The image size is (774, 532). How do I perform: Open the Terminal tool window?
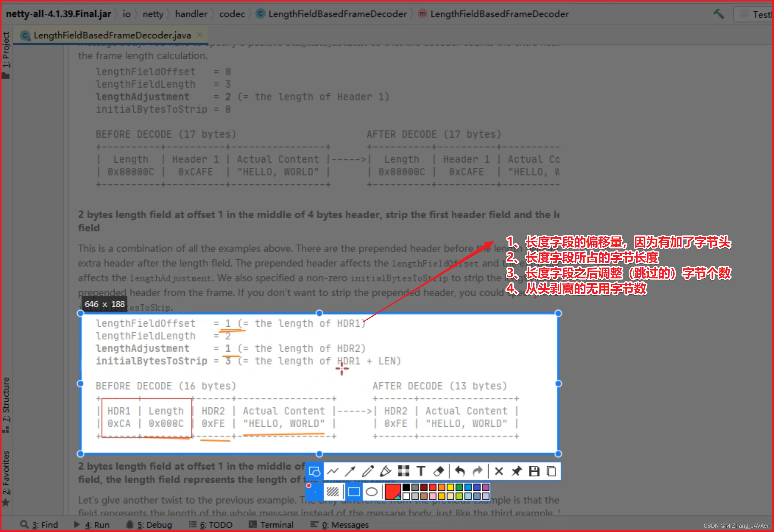pyautogui.click(x=271, y=524)
